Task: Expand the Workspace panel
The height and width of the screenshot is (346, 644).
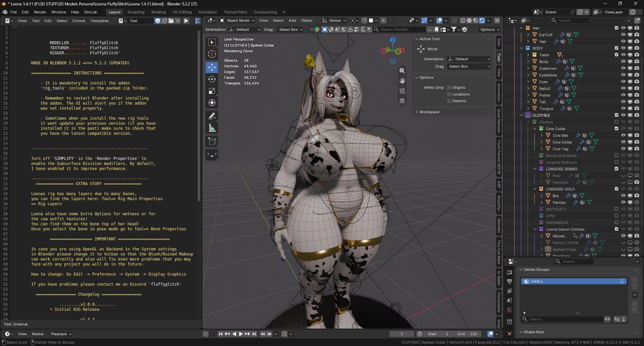Action: click(x=417, y=112)
